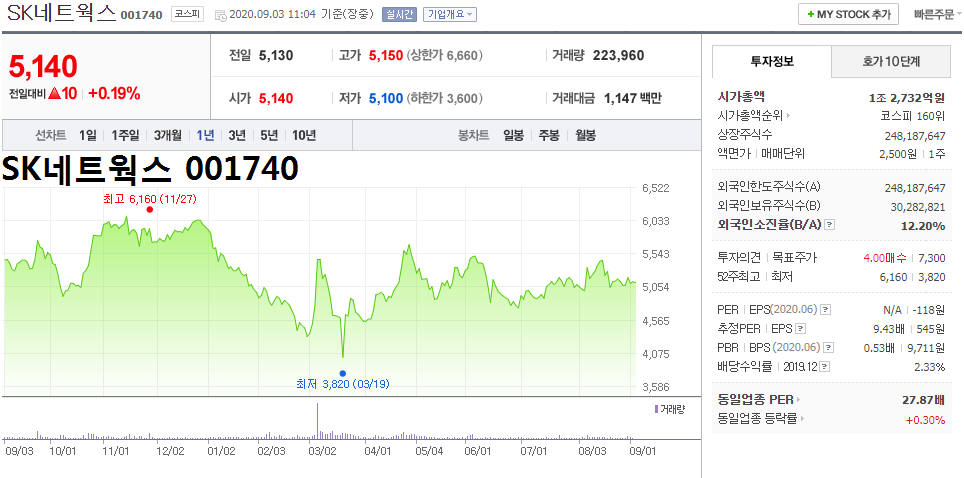964x478 pixels.
Task: Click the MY STOCK 추가 button
Action: [848, 14]
